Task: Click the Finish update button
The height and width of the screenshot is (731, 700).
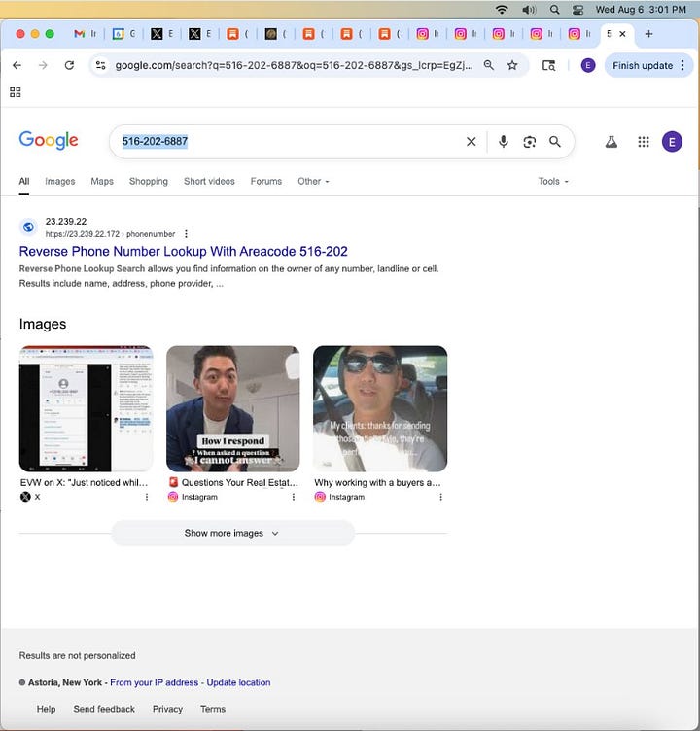Action: point(643,65)
